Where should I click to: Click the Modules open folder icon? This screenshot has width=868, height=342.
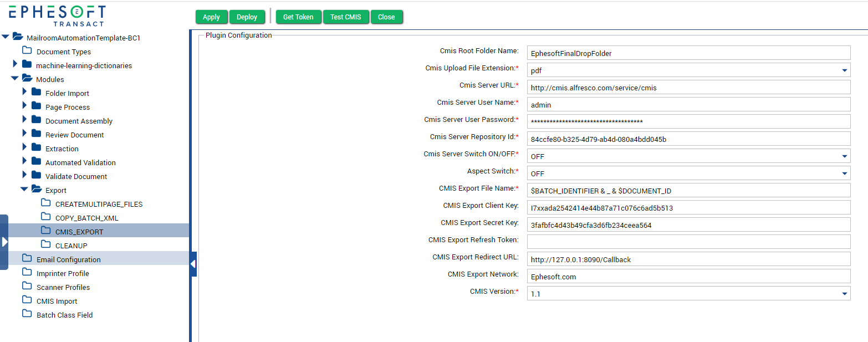click(x=27, y=78)
